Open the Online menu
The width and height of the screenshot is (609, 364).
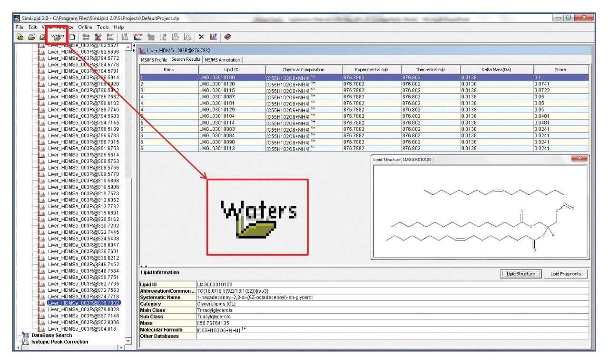click(85, 27)
